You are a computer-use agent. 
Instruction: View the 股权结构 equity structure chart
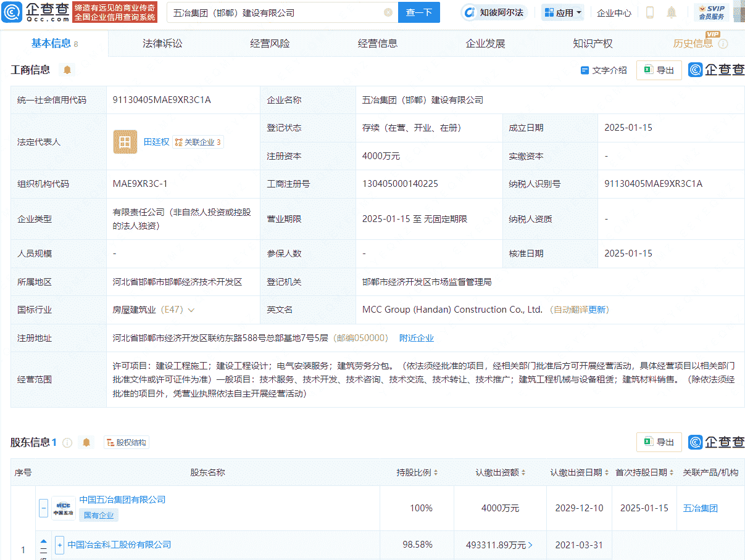126,442
